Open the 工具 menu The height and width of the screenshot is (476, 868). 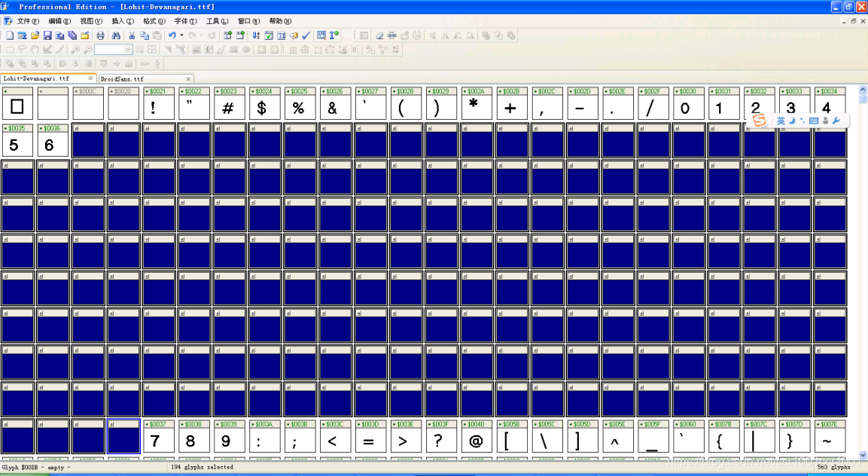(217, 21)
